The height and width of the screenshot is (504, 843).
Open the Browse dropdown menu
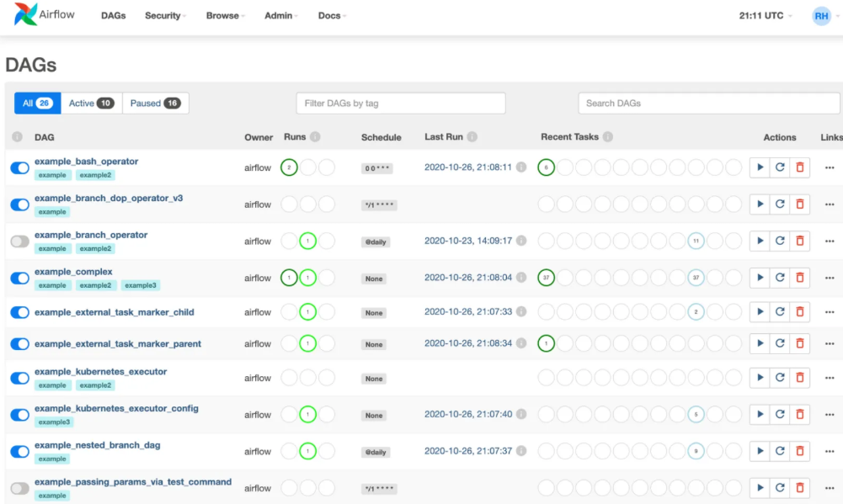click(225, 16)
